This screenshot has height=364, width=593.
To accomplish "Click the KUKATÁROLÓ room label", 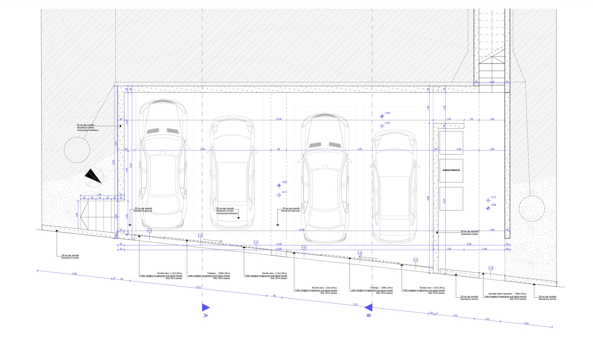I will point(451,170).
